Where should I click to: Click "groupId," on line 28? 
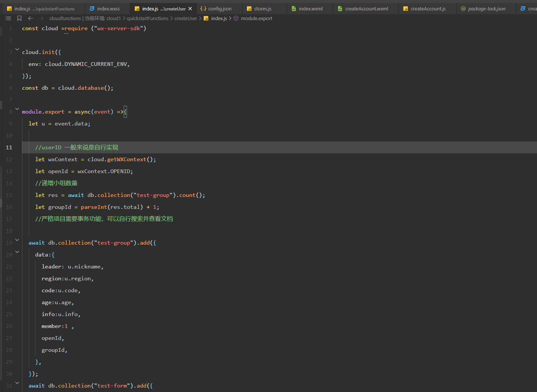(x=54, y=350)
